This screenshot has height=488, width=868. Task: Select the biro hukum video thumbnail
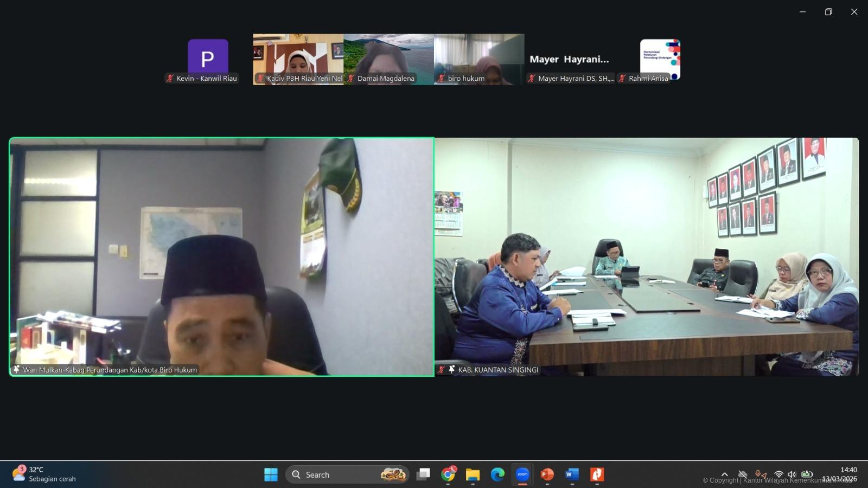click(x=479, y=59)
